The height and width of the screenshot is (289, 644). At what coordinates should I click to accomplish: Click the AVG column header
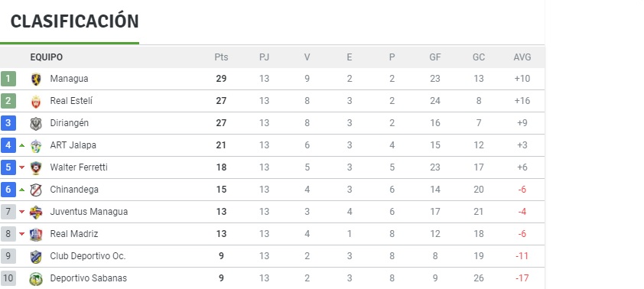[x=522, y=57]
